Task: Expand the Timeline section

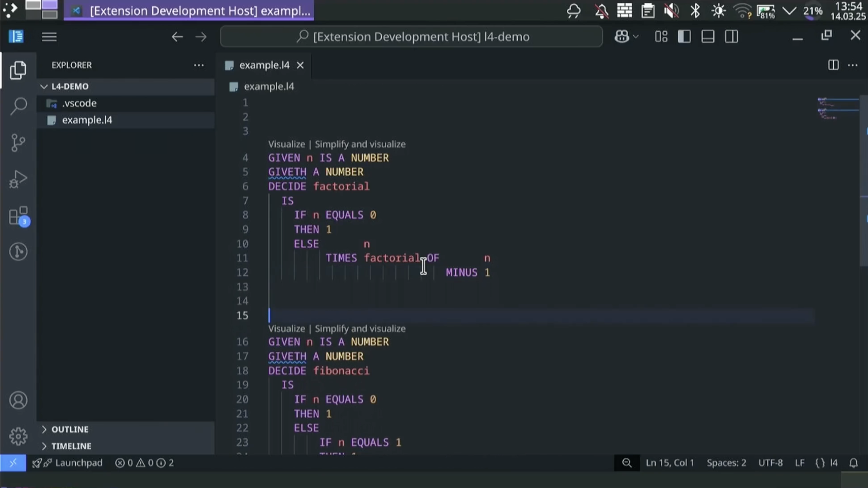Action: [x=71, y=446]
